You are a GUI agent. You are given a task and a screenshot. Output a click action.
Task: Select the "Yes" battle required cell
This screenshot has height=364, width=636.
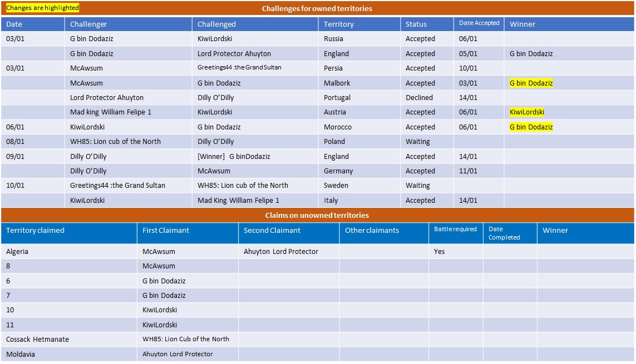click(x=439, y=252)
